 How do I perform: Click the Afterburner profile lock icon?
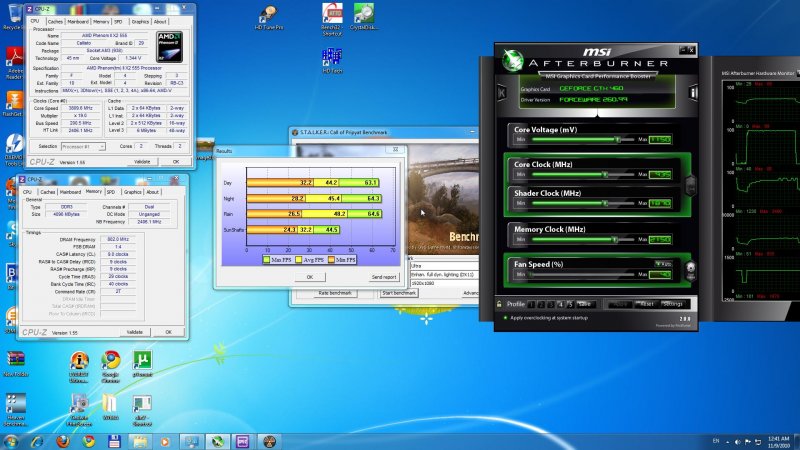coord(499,304)
